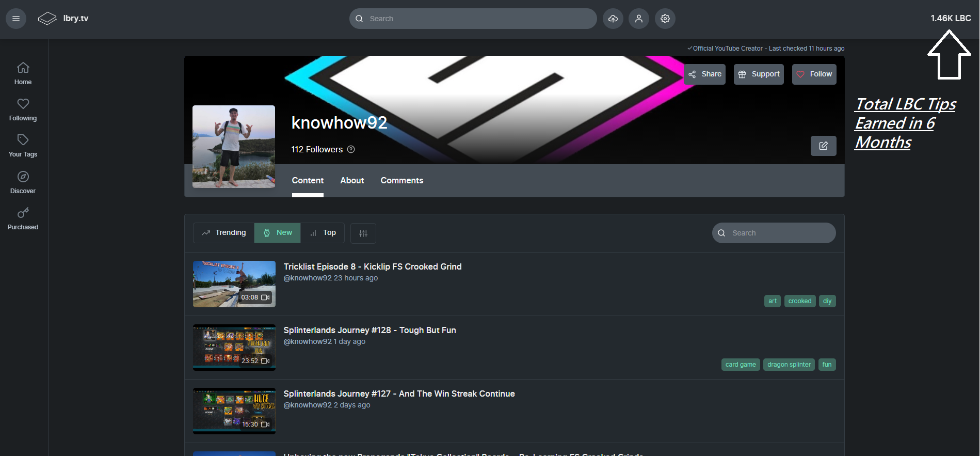Open Tricklist Episode 8 video thumbnail
This screenshot has width=980, height=456.
pyautogui.click(x=234, y=284)
